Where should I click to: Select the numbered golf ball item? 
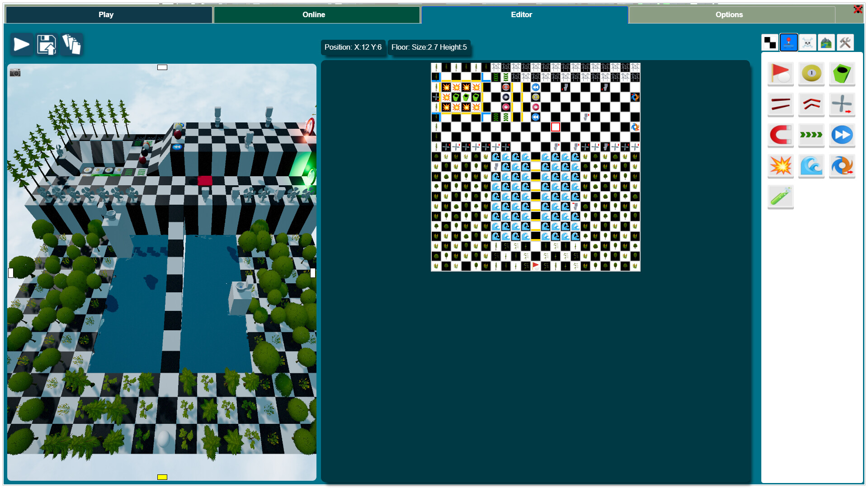pos(811,74)
